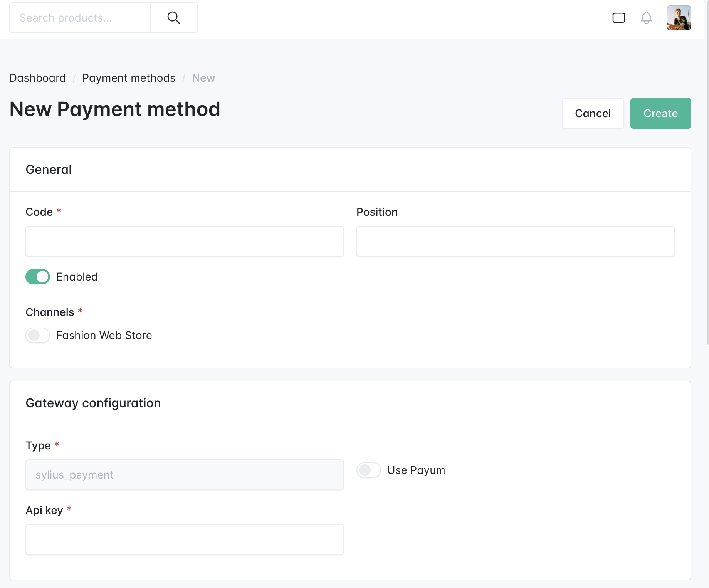Click the Api key input field

click(x=185, y=539)
